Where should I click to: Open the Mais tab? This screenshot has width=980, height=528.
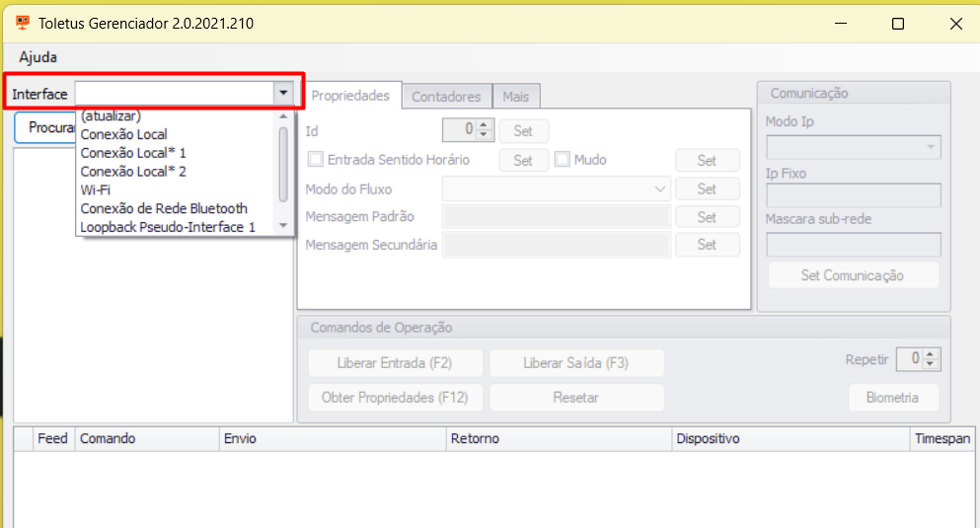tap(515, 97)
